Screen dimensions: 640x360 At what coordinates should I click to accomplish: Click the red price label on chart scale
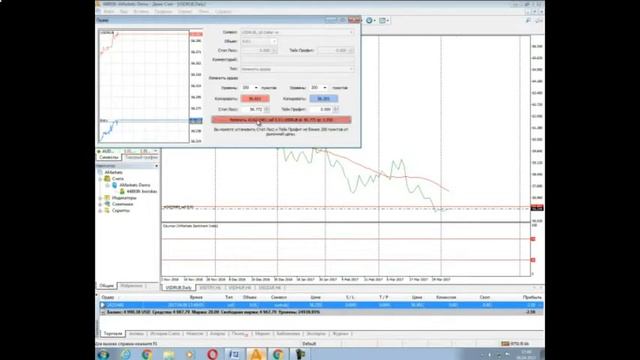tap(537, 208)
